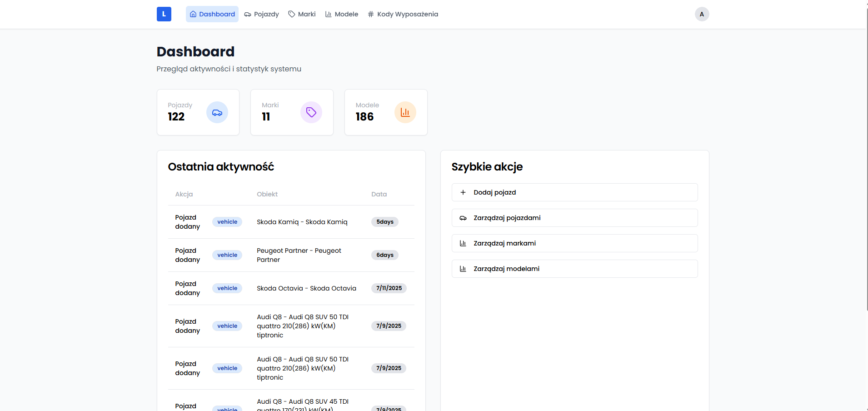Click the chart icon on Modele card

click(x=405, y=112)
